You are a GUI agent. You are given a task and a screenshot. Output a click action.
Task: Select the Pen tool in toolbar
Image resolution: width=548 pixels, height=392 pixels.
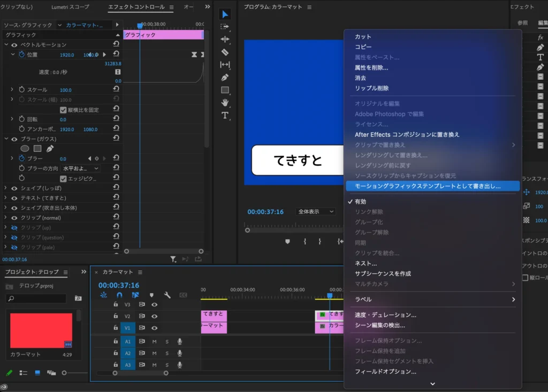click(225, 78)
